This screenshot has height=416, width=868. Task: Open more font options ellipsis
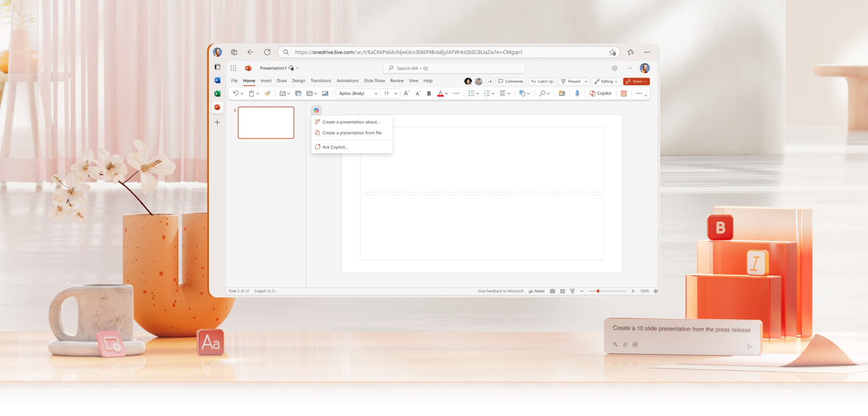click(x=456, y=94)
